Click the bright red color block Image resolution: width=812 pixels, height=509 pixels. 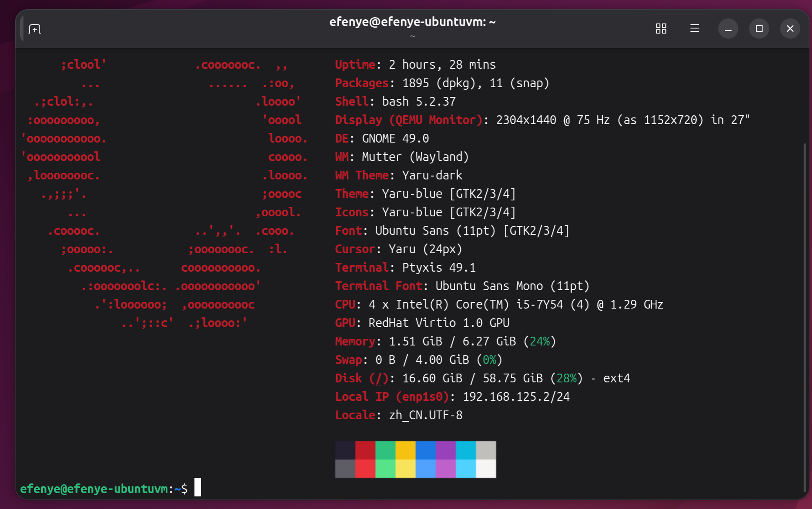[x=365, y=469]
